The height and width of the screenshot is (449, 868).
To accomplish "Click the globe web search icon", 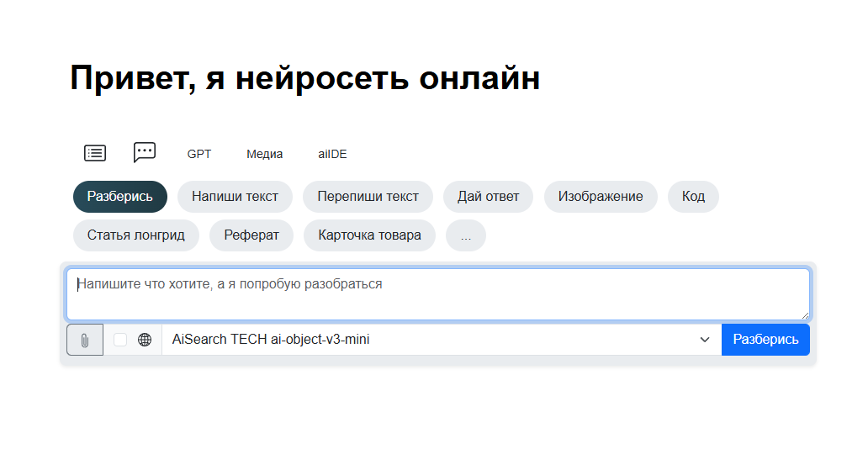I will coord(145,340).
